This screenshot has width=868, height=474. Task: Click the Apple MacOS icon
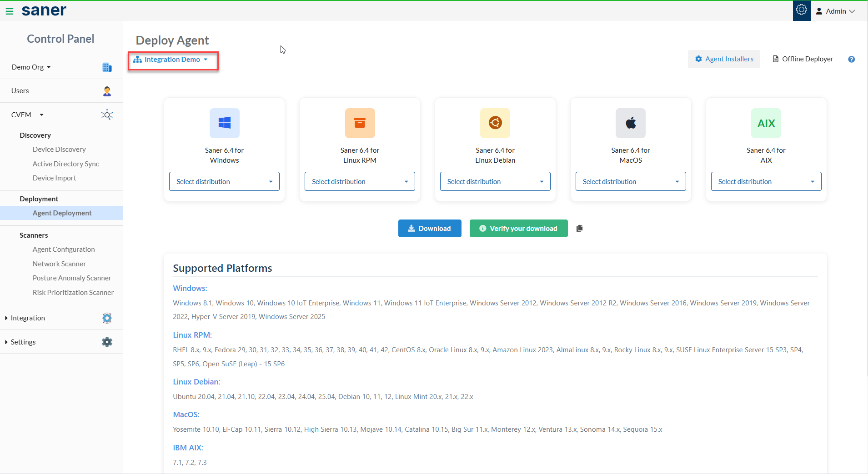(x=631, y=123)
